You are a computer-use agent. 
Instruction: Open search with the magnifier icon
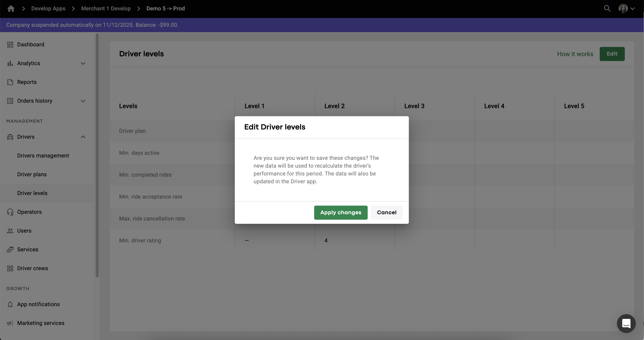607,9
